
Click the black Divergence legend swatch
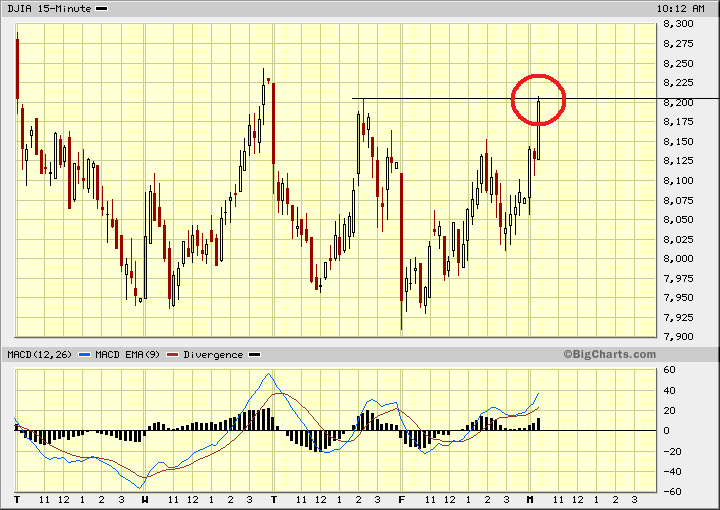(254, 355)
